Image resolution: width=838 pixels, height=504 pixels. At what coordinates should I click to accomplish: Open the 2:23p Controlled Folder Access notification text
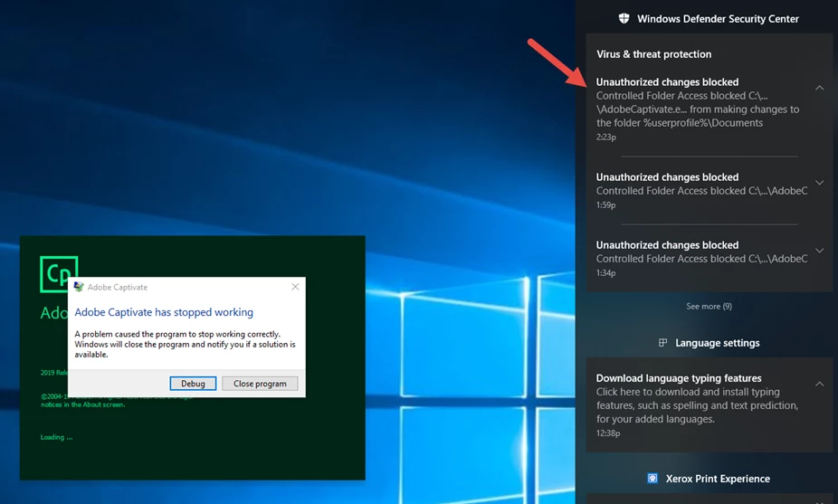click(698, 109)
